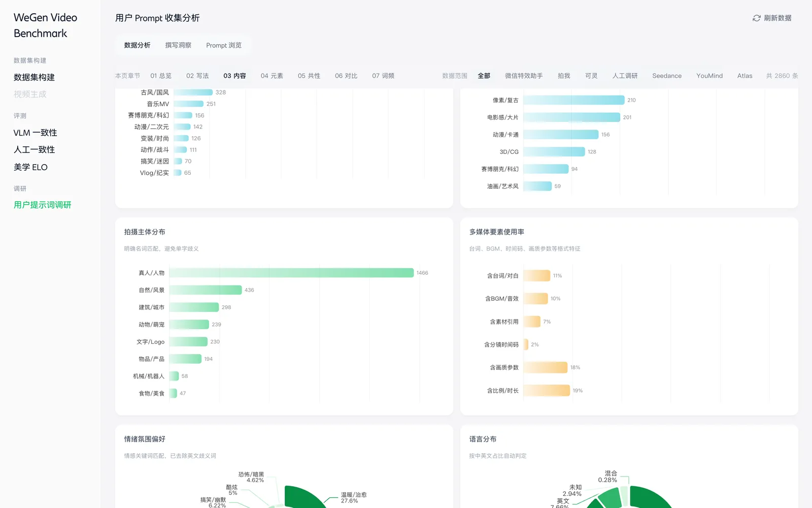Click the refresh icon beside 刷新数据

[756, 18]
